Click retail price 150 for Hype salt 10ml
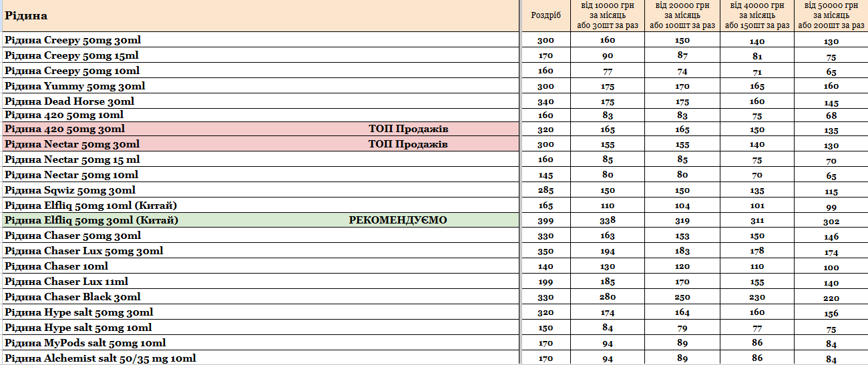Viewport: 868px width, 365px height. (x=546, y=328)
